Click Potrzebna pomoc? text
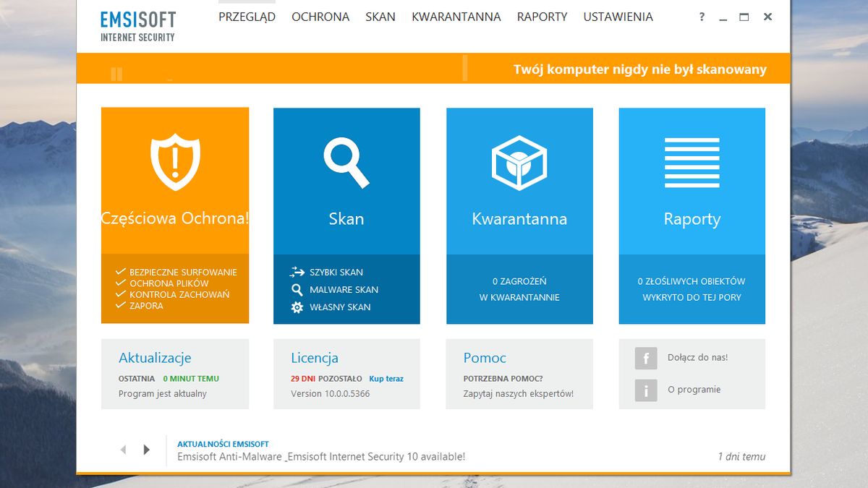Screen dimensions: 868x488 click(503, 379)
